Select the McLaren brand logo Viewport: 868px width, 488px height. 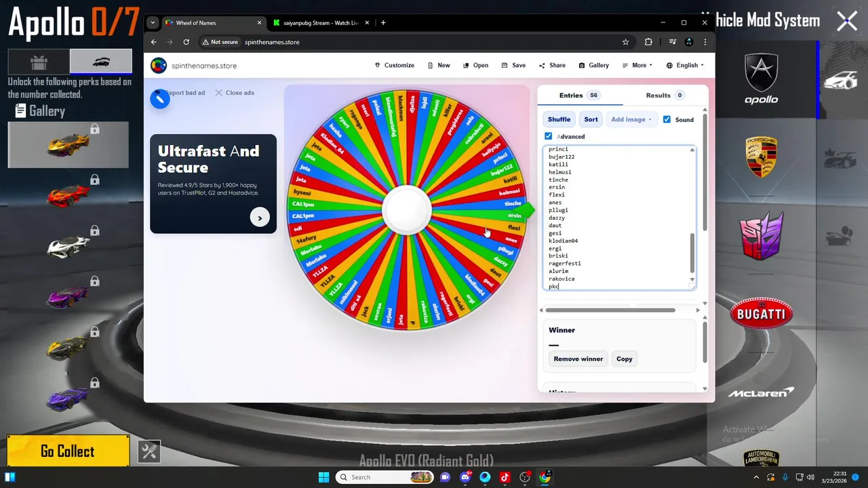(762, 392)
